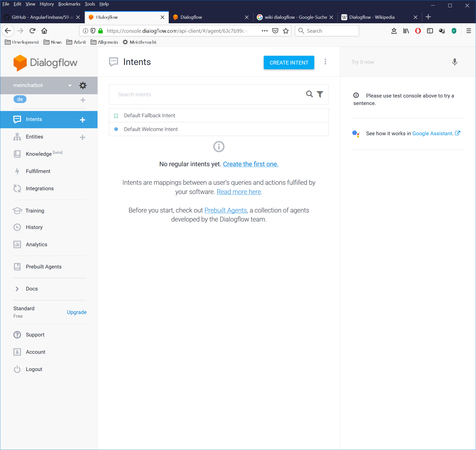Click 'Read more here' link
This screenshot has height=450, width=476.
pos(239,192)
